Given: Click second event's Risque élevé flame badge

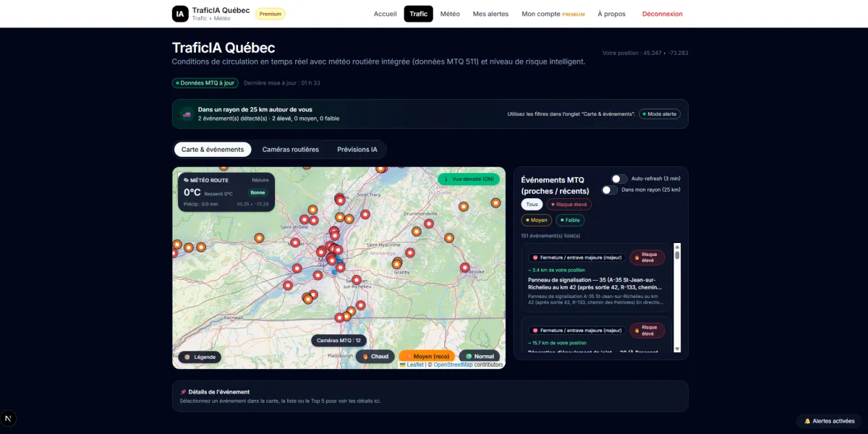Looking at the screenshot, I should point(647,331).
